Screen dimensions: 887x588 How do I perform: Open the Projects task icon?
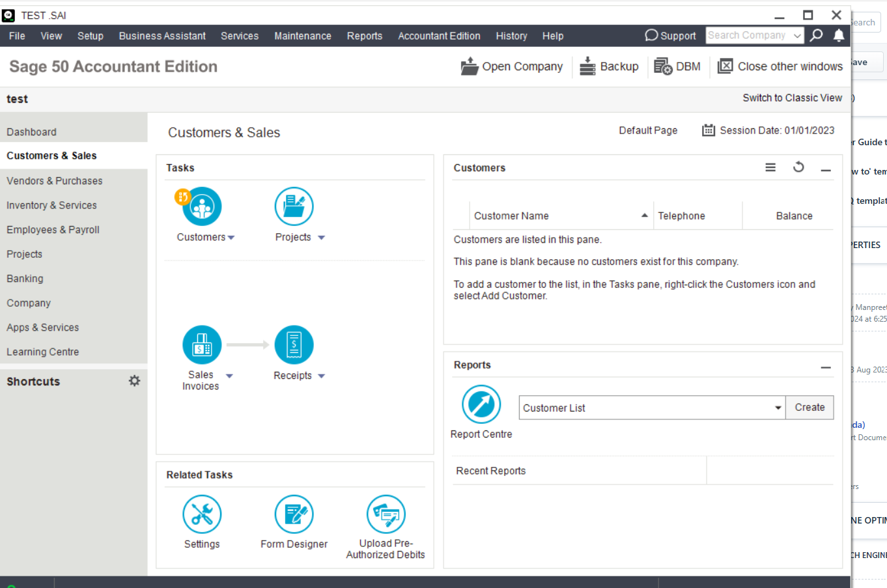[x=294, y=206]
